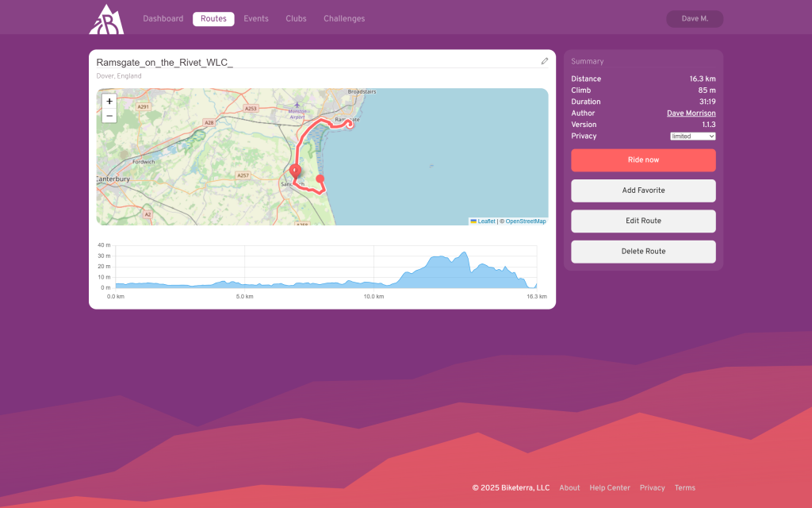Open author Dave Morrison's profile link
812x508 pixels.
(691, 114)
